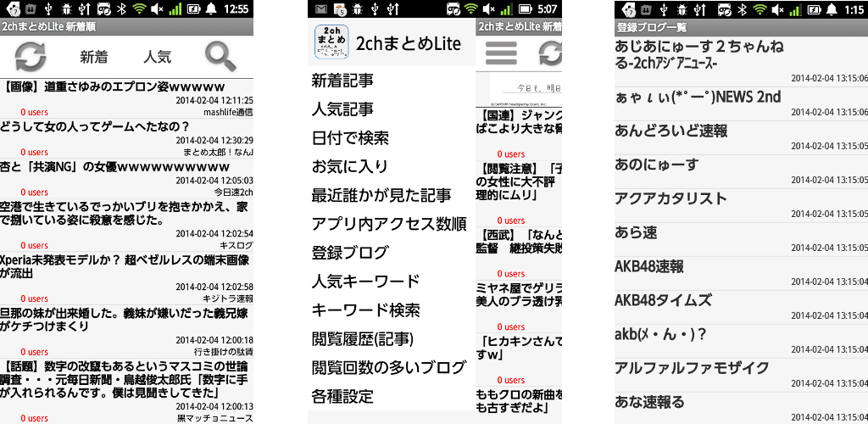The image size is (868, 424).
Task: Tap the Wi-Fi status icon in first screen
Action: coord(140,8)
